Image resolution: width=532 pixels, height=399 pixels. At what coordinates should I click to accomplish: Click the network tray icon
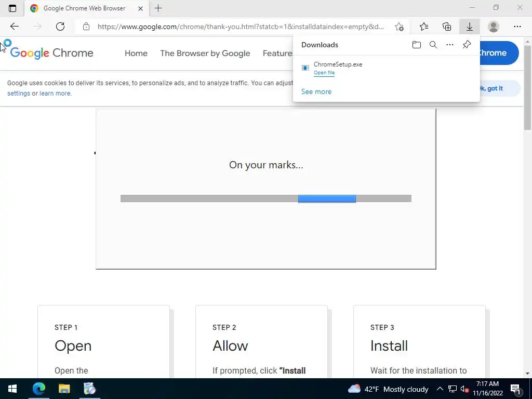point(453,389)
